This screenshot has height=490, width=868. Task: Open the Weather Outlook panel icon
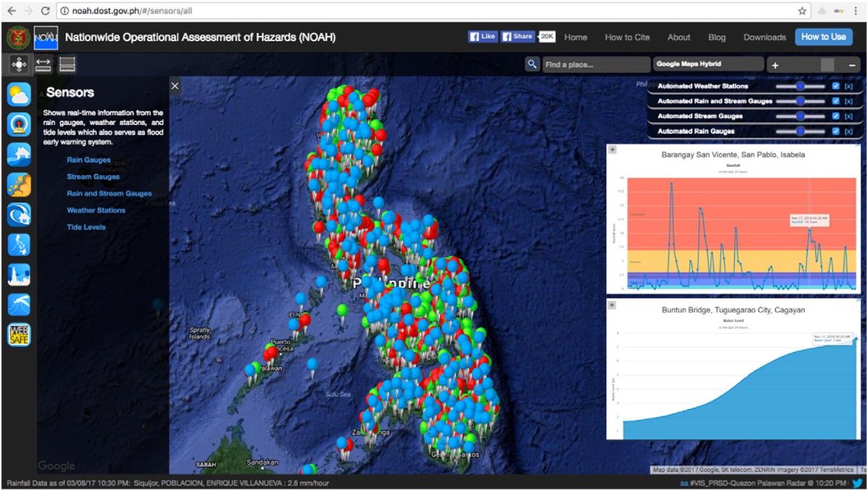18,94
